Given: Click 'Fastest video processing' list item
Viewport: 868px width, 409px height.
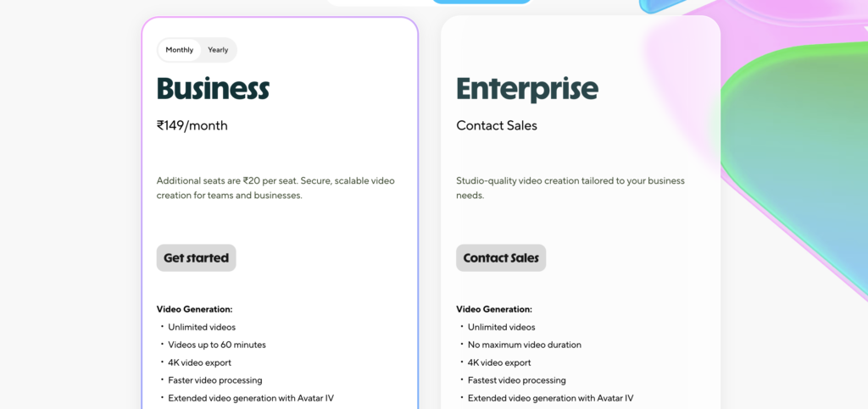Looking at the screenshot, I should click(x=516, y=380).
